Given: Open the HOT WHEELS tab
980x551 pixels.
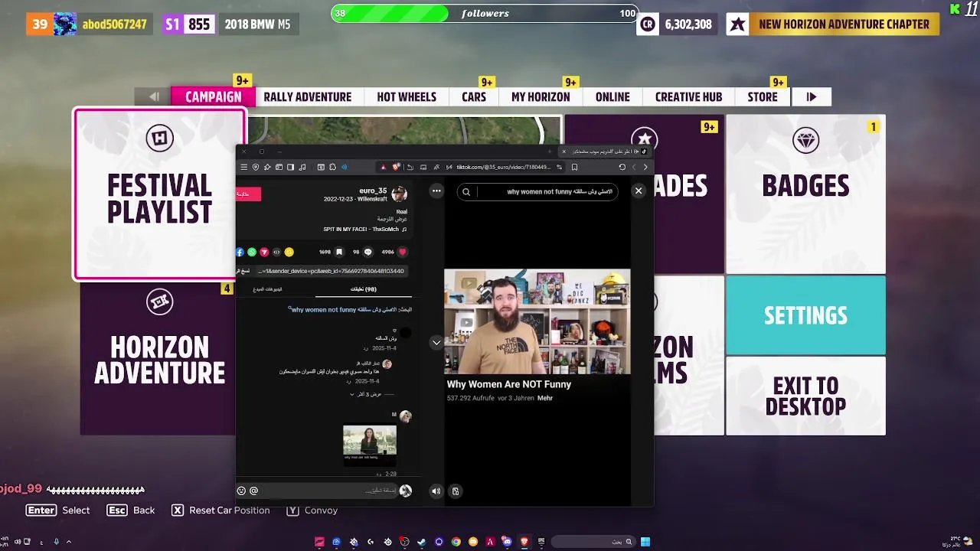Looking at the screenshot, I should click(x=407, y=97).
